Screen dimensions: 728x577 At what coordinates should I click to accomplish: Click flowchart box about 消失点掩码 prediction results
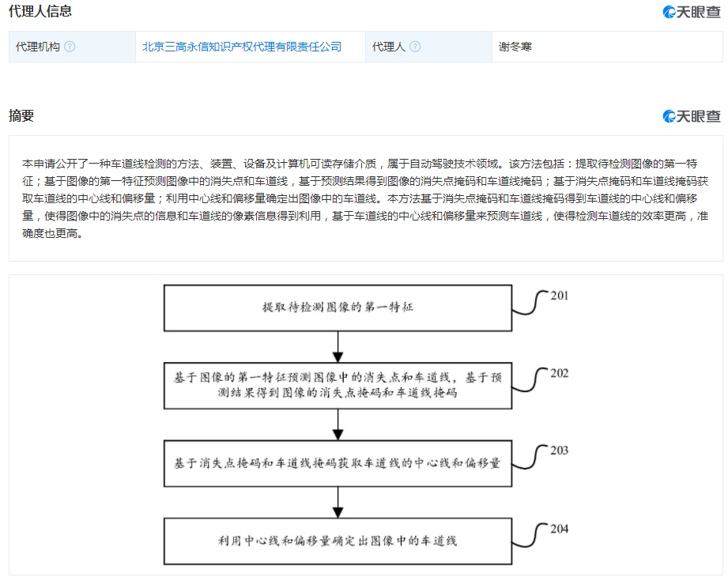(338, 386)
